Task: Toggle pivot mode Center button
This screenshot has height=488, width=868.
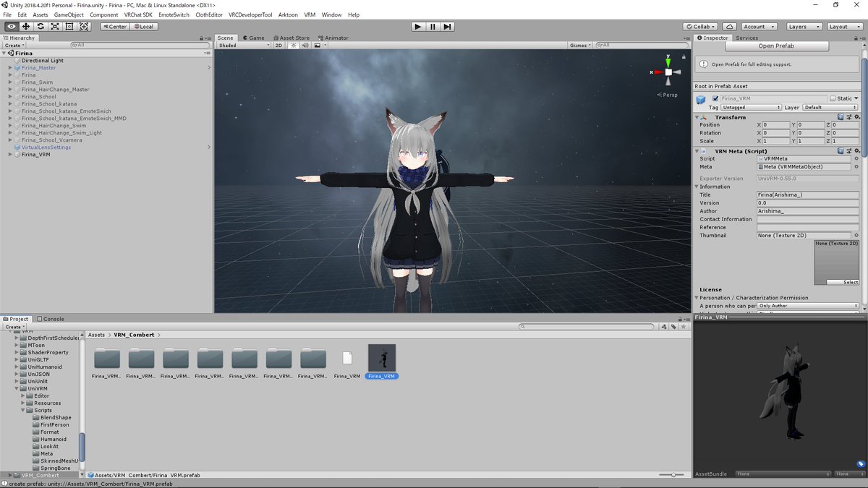Action: tap(114, 26)
